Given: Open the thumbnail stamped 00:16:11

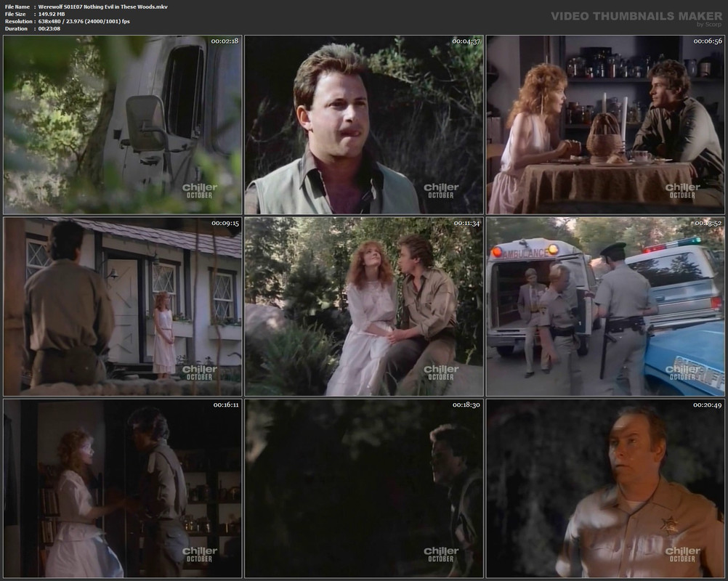Looking at the screenshot, I should (123, 488).
